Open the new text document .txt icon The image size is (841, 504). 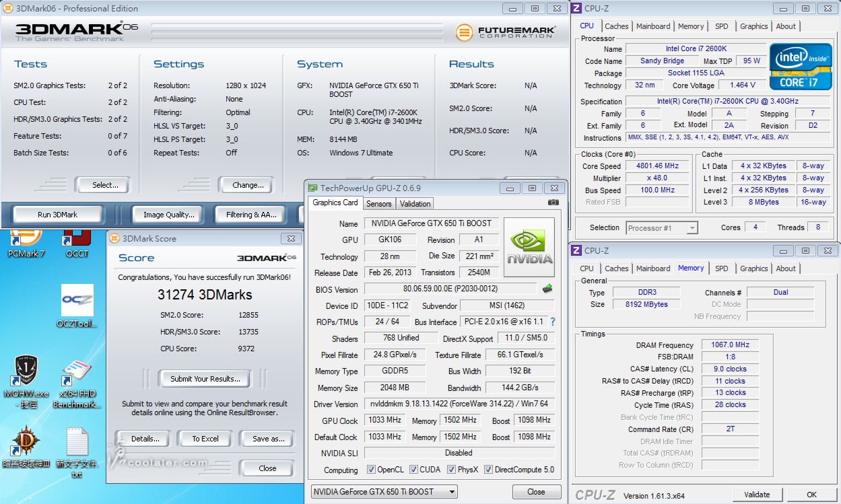click(x=77, y=452)
